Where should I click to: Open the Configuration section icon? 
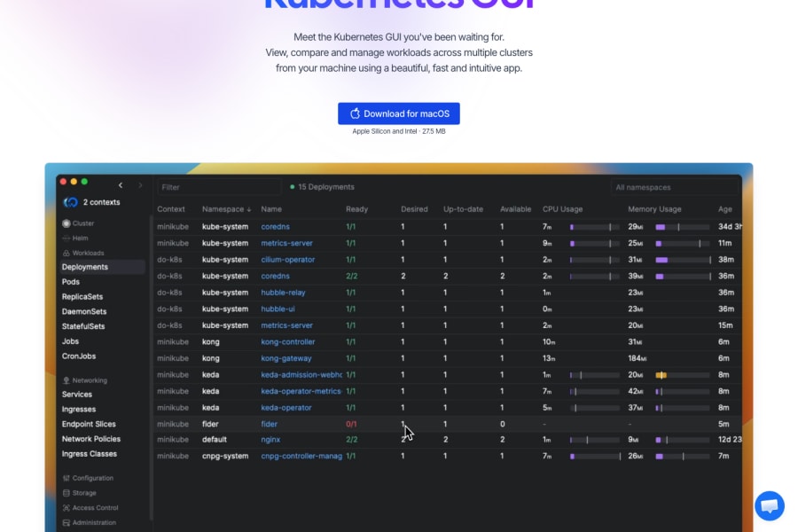click(66, 477)
